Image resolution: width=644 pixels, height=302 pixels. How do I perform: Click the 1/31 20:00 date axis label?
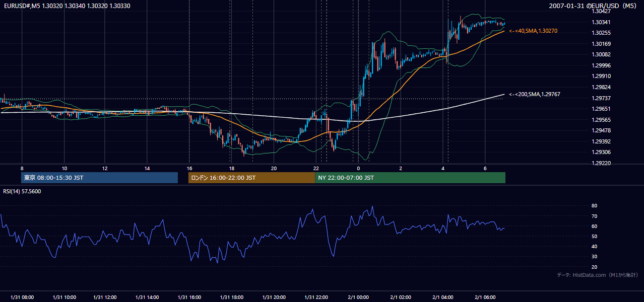tap(274, 297)
